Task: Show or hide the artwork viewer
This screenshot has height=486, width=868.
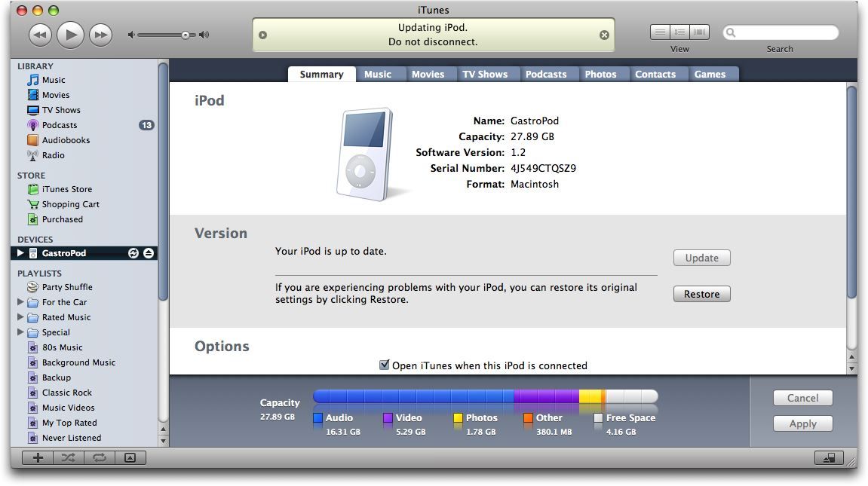Action: [130, 458]
